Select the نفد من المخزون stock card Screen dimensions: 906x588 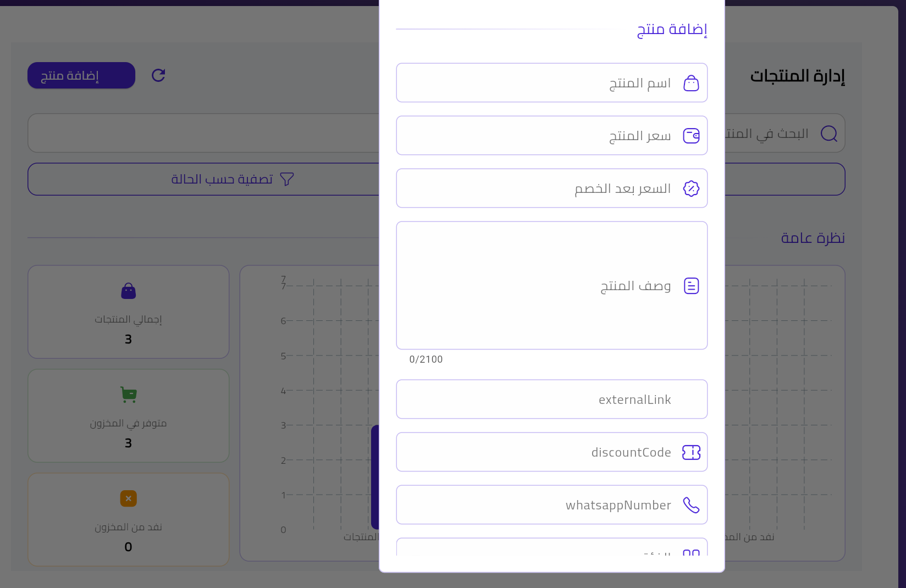[x=128, y=519]
